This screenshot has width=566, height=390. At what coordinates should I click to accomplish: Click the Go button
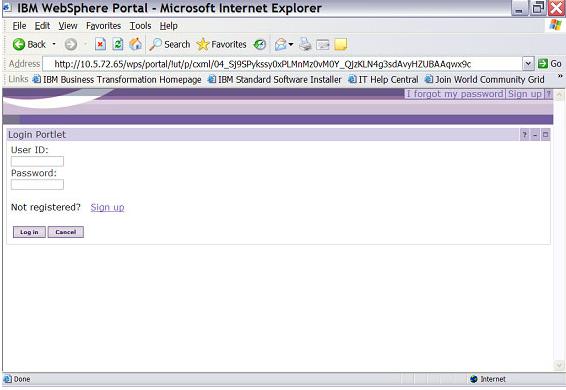click(x=550, y=64)
